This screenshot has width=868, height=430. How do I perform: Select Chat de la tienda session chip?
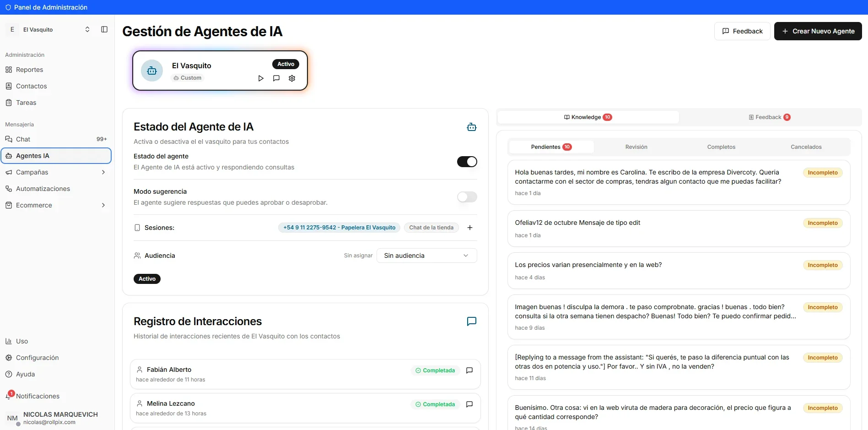(431, 228)
